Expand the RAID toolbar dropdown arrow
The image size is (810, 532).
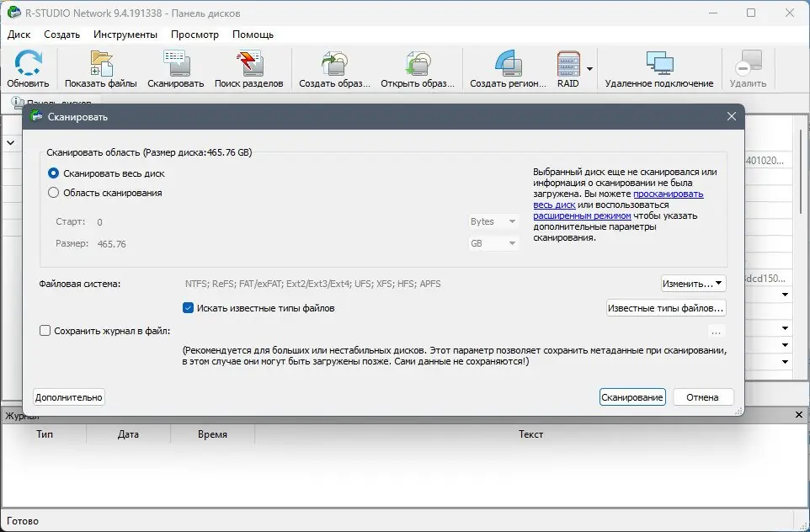pos(589,69)
